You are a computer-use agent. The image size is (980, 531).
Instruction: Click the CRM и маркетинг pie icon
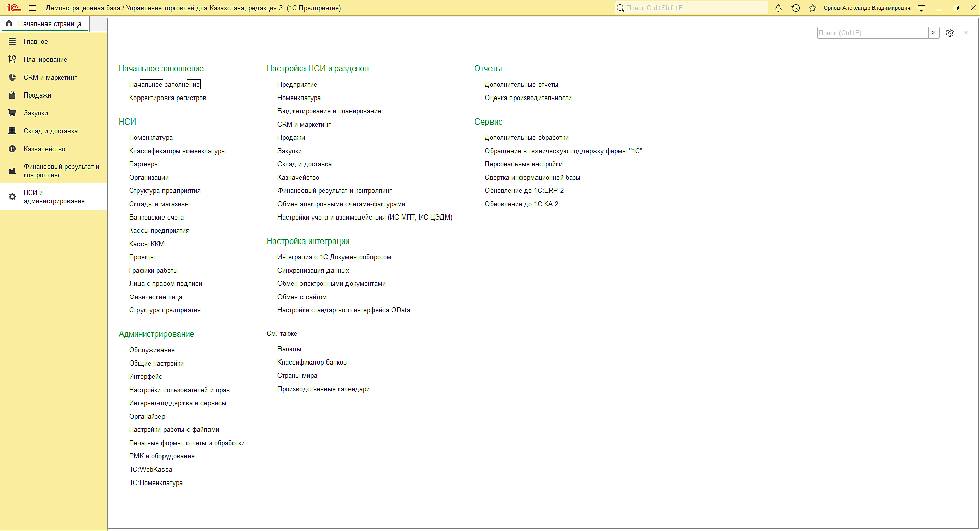click(x=12, y=77)
